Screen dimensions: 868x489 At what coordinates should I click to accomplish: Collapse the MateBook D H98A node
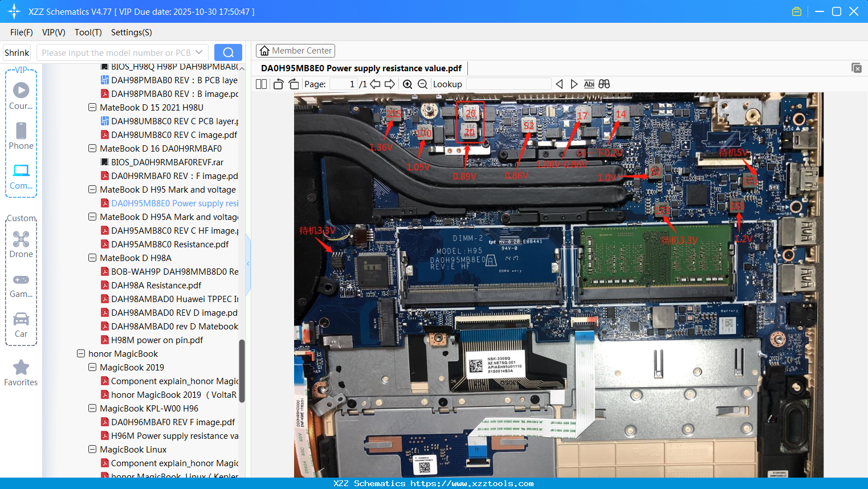click(92, 258)
